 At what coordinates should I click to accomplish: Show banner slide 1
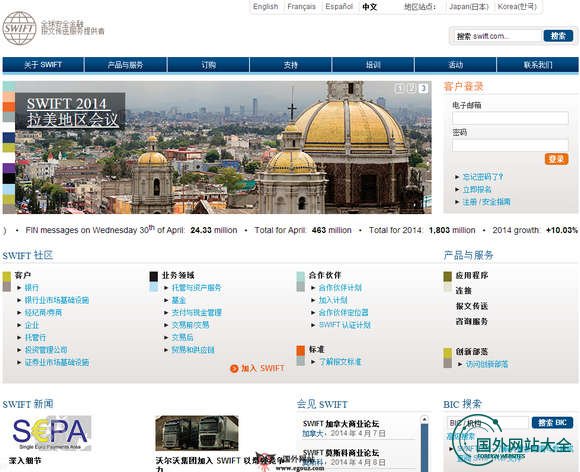pos(399,88)
